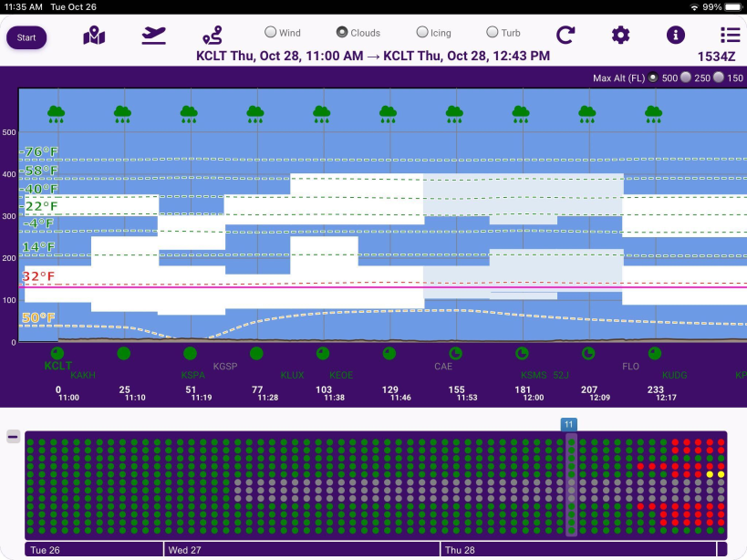
Task: Tap the CAE airport label
Action: 443,367
